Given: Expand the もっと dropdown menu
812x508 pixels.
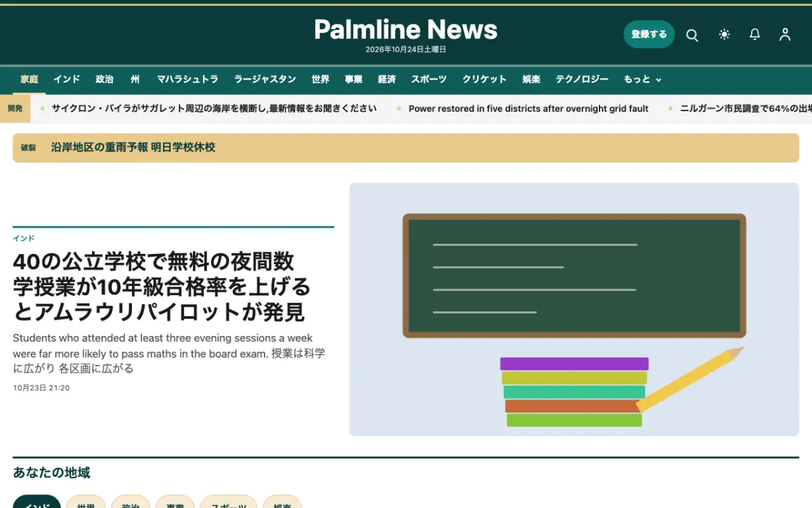Looking at the screenshot, I should [642, 79].
